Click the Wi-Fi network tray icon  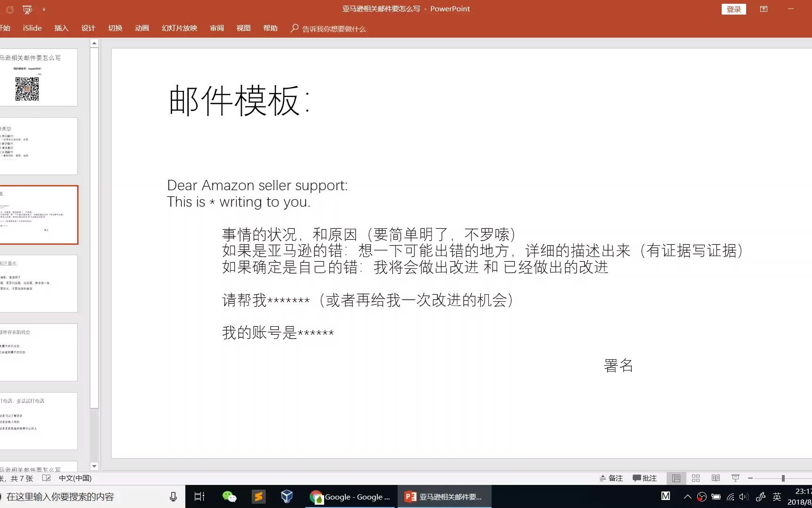[730, 497]
